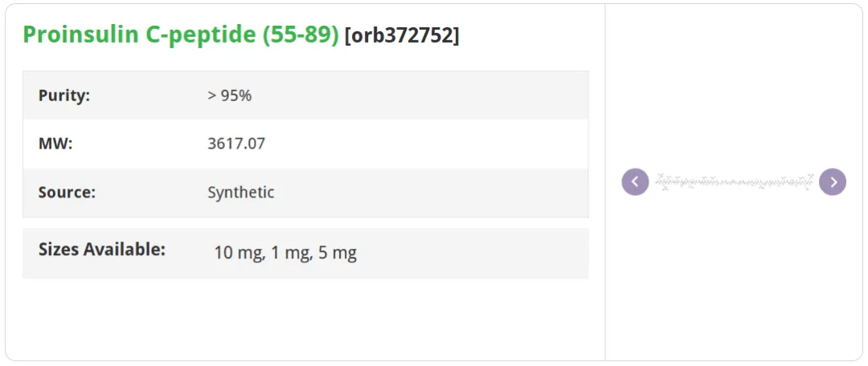The image size is (868, 366).
Task: Click the MW label
Action: [55, 144]
